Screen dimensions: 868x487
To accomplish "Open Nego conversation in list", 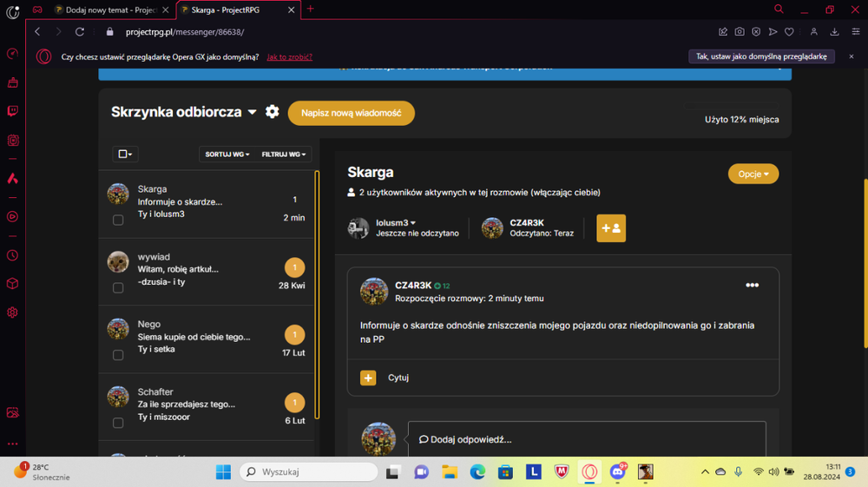I will pyautogui.click(x=206, y=339).
